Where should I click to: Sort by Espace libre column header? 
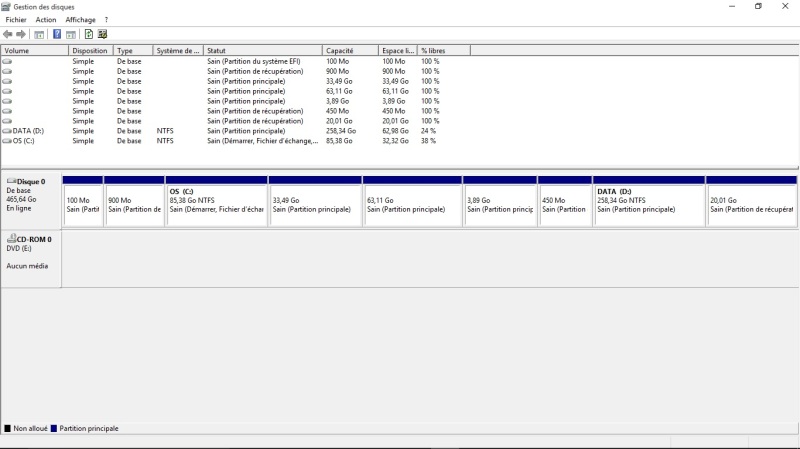398,51
